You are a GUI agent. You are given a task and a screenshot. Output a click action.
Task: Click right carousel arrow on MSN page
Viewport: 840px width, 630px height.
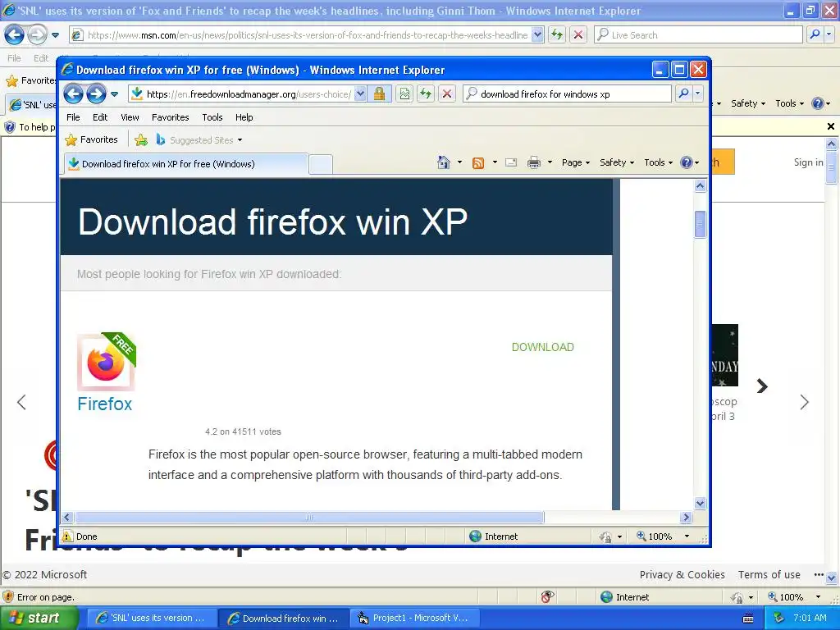804,402
